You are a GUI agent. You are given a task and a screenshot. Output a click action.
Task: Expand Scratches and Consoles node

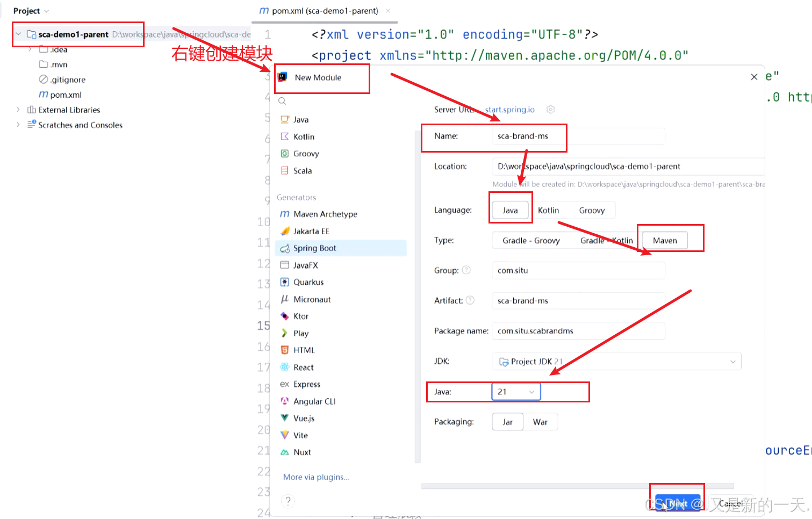point(18,125)
